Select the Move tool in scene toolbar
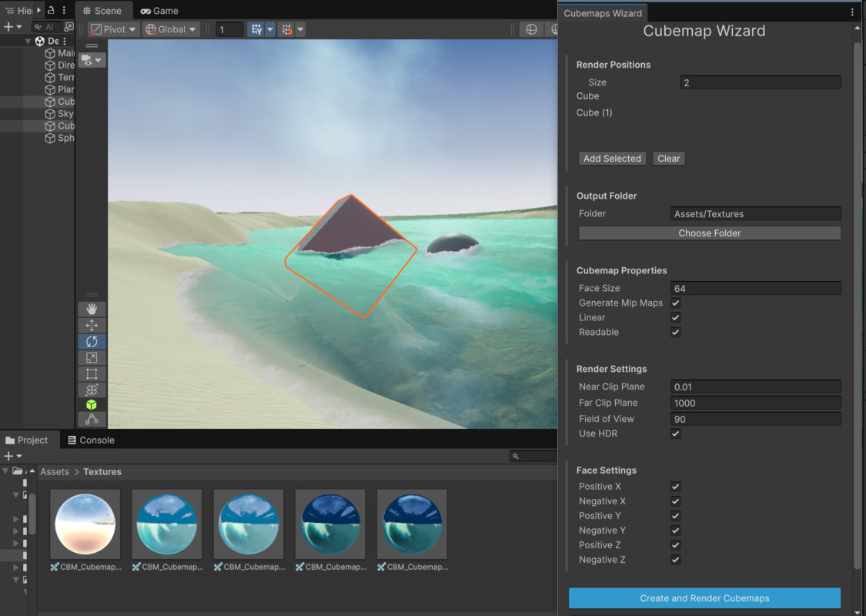Viewport: 866px width, 616px height. [92, 326]
